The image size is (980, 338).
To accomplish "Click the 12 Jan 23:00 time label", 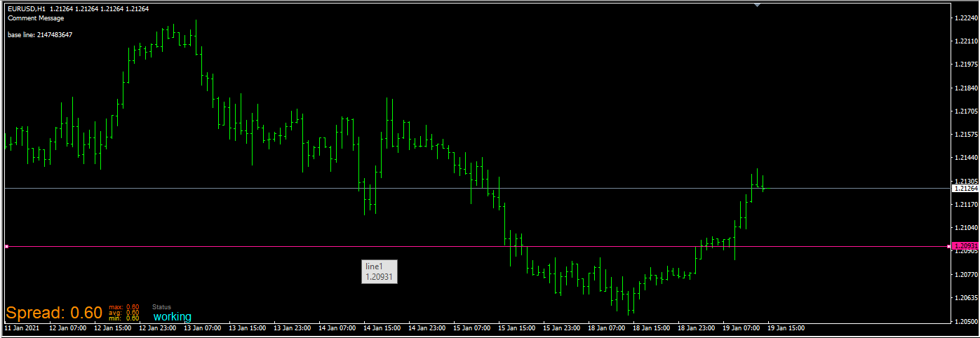I will tap(158, 328).
